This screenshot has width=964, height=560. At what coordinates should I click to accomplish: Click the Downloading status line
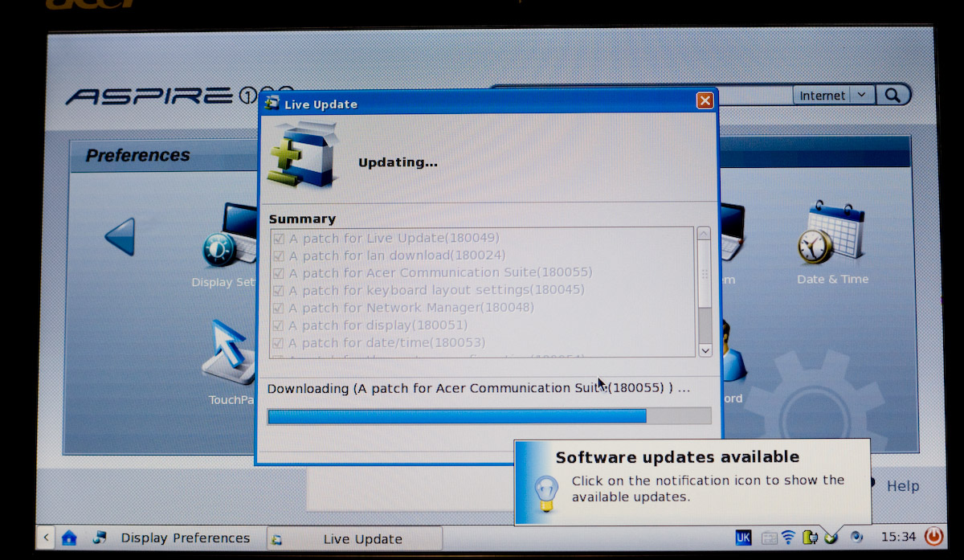(x=479, y=388)
